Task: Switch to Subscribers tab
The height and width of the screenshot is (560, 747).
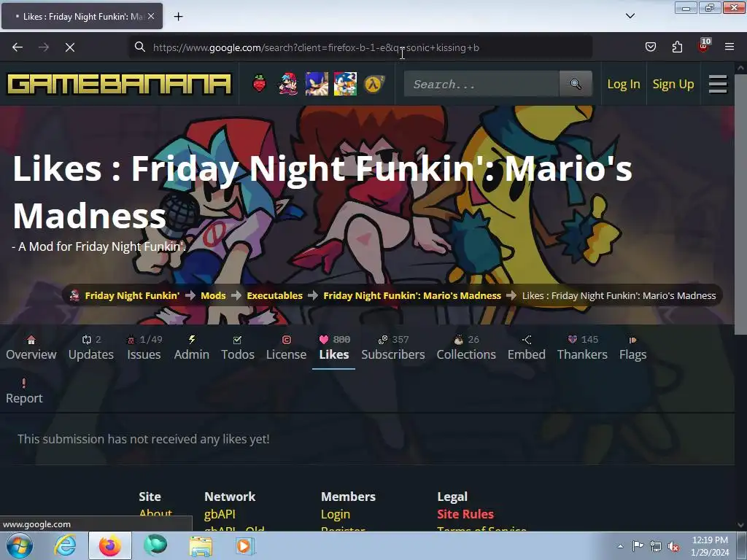Action: 393,348
